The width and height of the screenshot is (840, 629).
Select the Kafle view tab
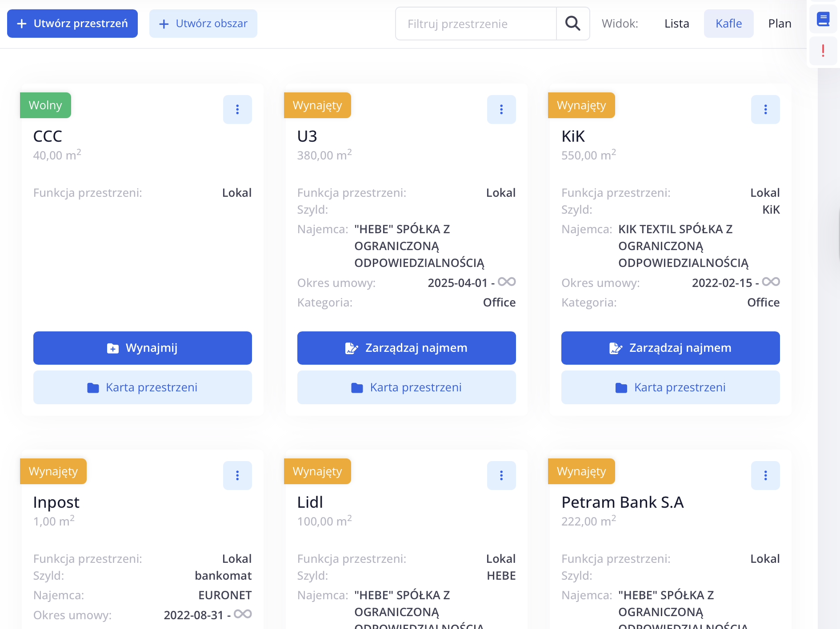tap(729, 24)
